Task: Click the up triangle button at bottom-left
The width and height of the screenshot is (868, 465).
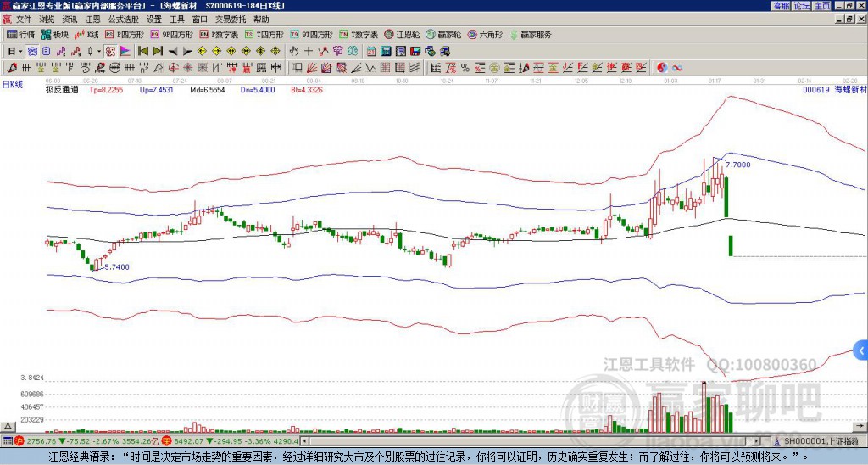Action: click(8, 426)
